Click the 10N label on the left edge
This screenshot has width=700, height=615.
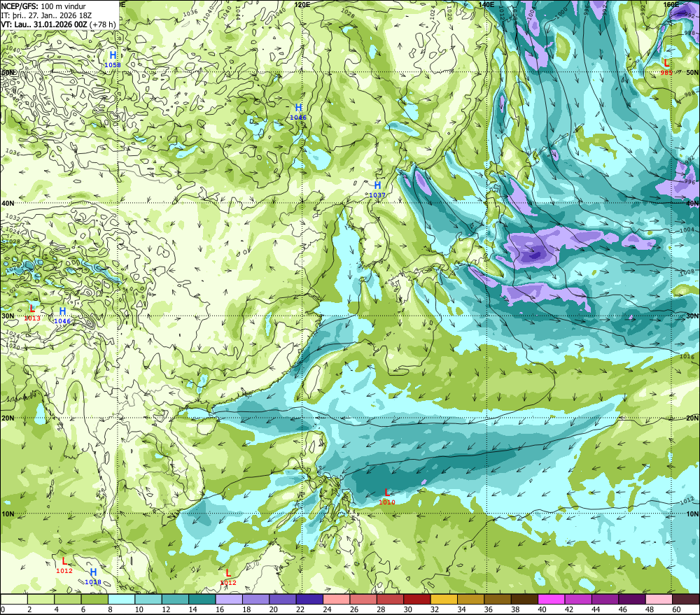tap(8, 514)
